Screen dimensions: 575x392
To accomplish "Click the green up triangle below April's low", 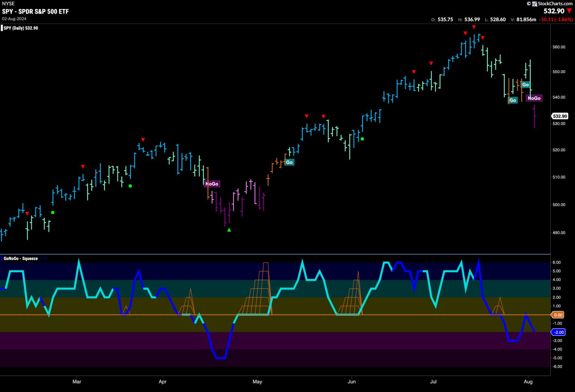I will point(229,230).
